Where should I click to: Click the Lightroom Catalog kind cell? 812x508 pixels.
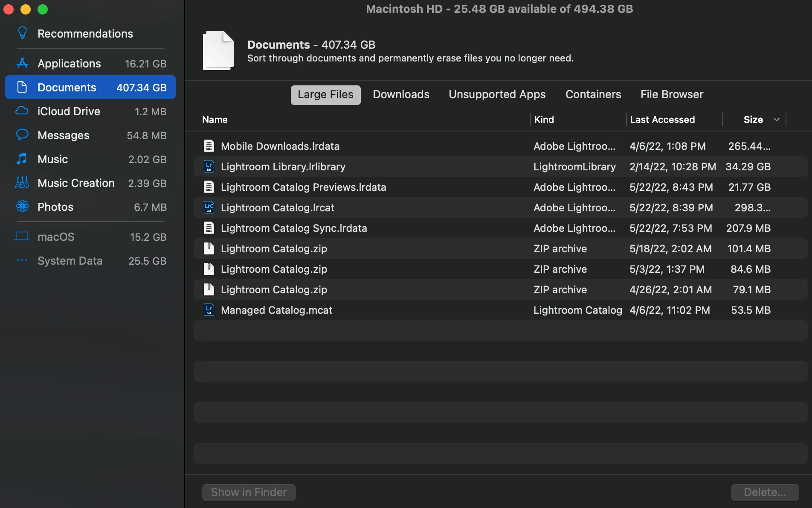[578, 310]
